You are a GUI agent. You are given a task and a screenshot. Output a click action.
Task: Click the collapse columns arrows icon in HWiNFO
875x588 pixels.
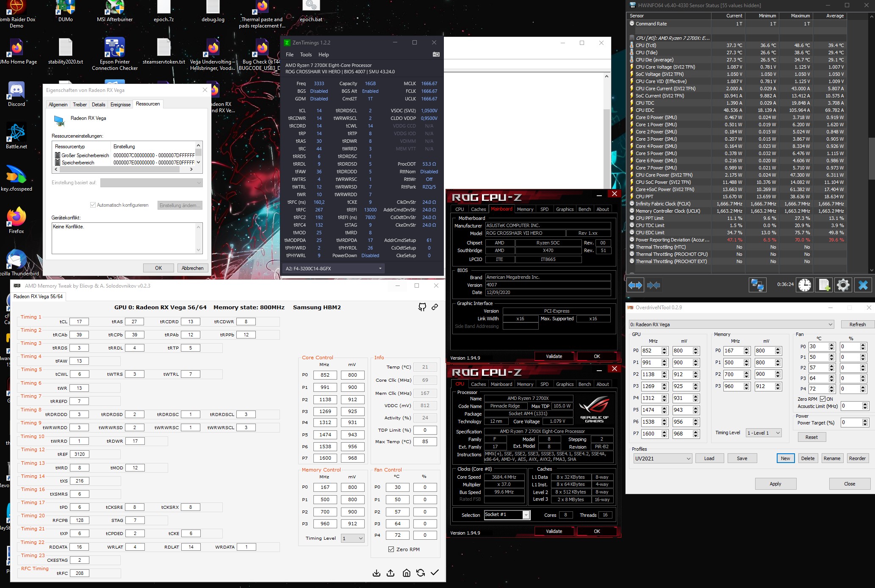(653, 285)
